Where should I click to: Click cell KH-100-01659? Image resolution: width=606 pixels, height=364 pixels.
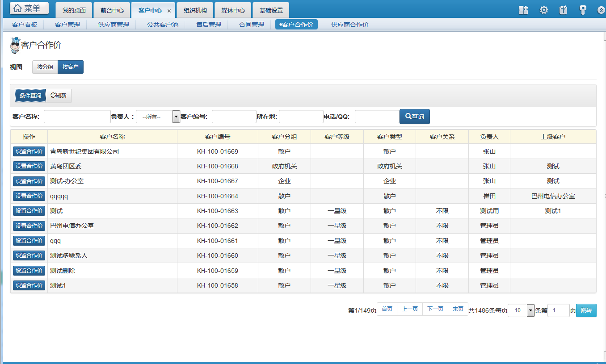click(x=218, y=271)
